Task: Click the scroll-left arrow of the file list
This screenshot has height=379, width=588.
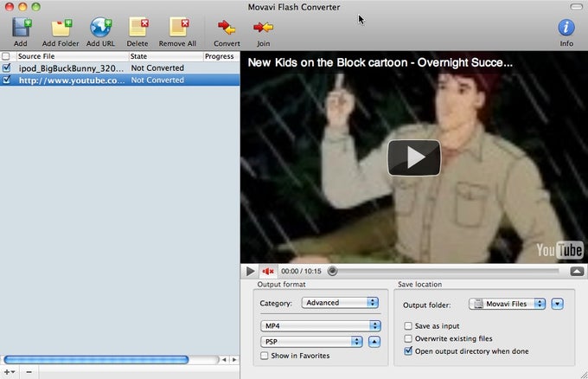Action: 224,359
